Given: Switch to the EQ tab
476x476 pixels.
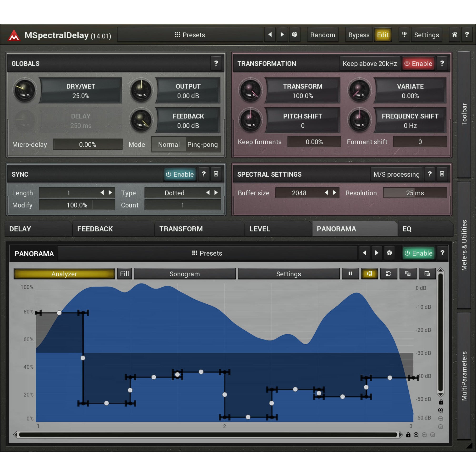Looking at the screenshot, I should pyautogui.click(x=426, y=229).
